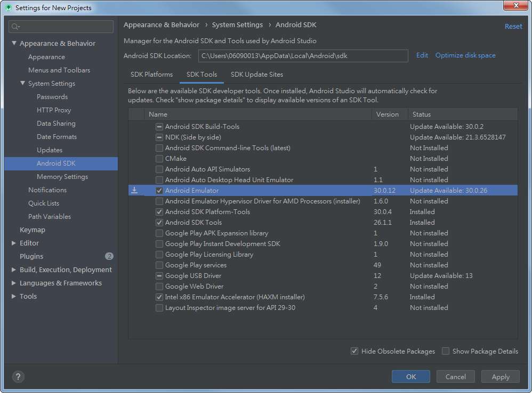Click Appearance & Behavior in the breadcrumb
The image size is (532, 393).
point(161,24)
